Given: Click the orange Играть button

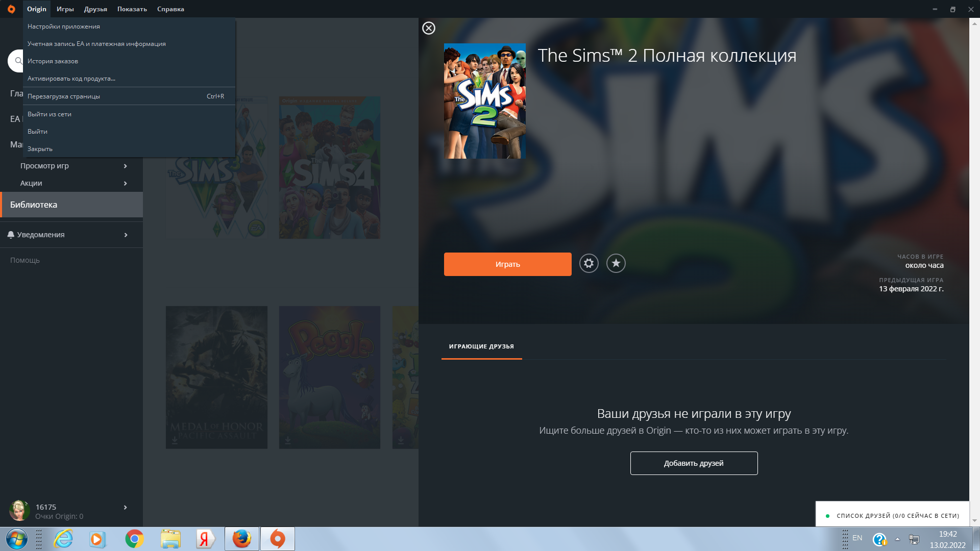Looking at the screenshot, I should (507, 264).
